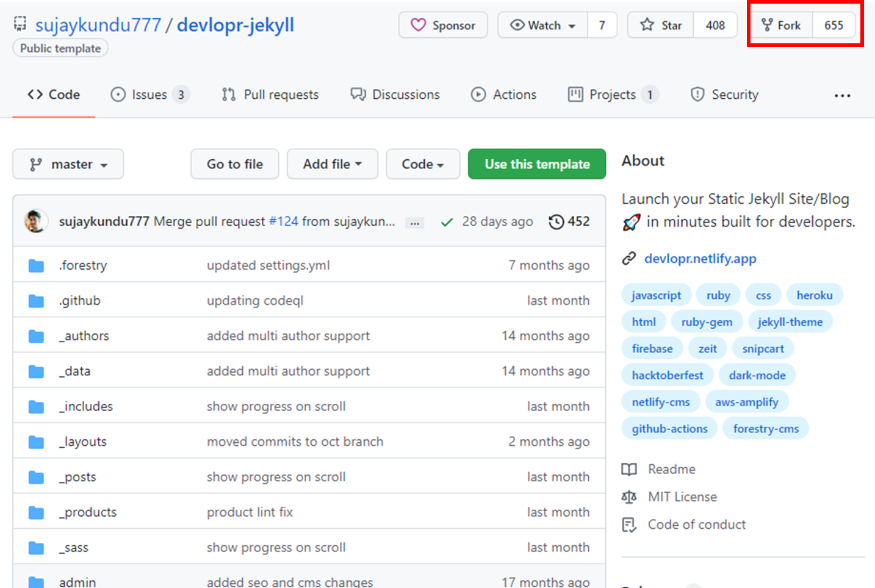Open the _posts folder
Screen dimensions: 875x588
click(x=77, y=477)
